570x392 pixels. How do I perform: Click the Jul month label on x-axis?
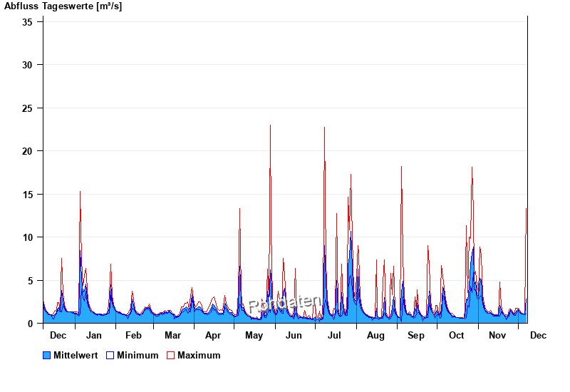[334, 336]
